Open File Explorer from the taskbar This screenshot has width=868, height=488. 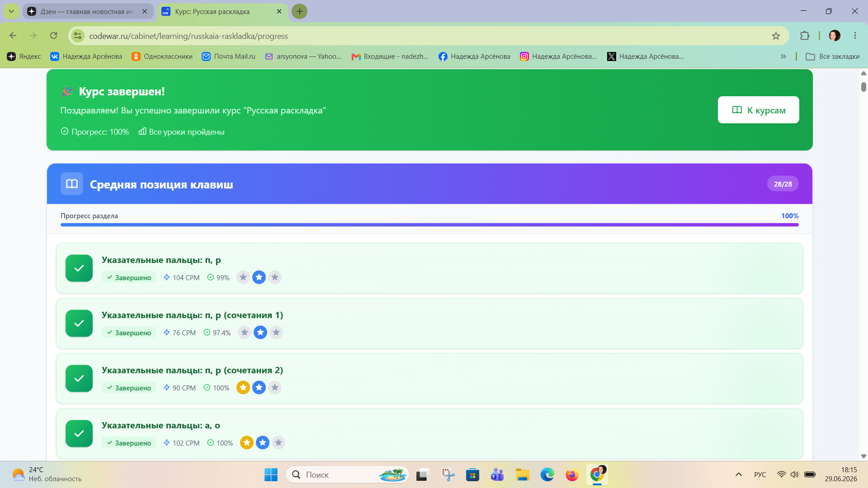[522, 475]
